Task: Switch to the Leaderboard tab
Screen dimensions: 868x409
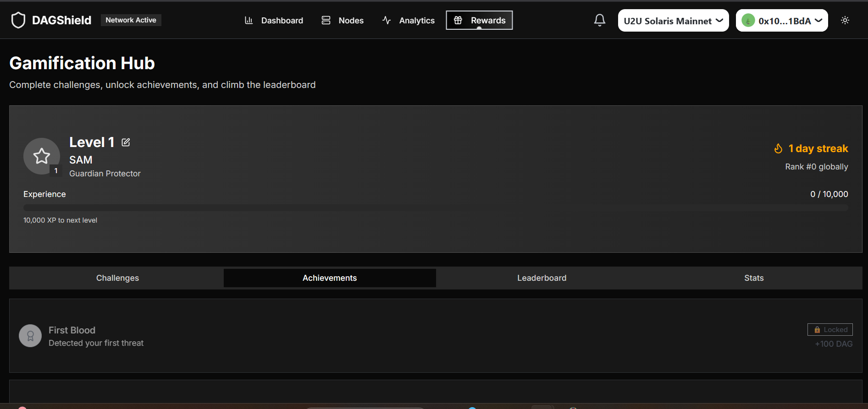Action: [x=542, y=278]
